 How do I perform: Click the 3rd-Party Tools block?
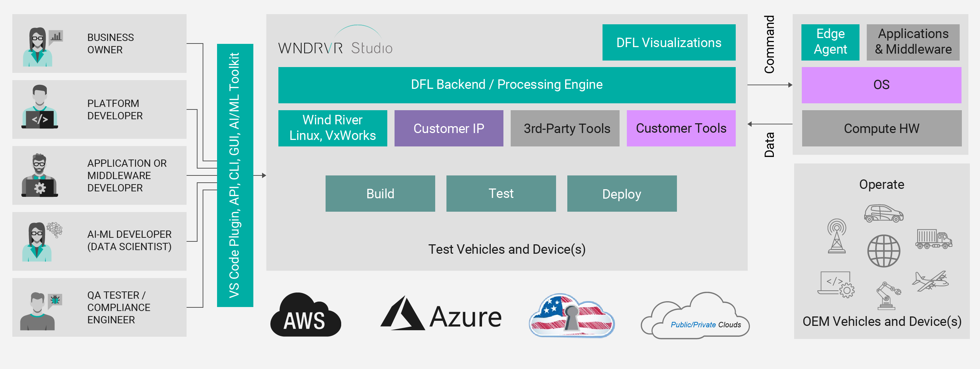pos(565,128)
